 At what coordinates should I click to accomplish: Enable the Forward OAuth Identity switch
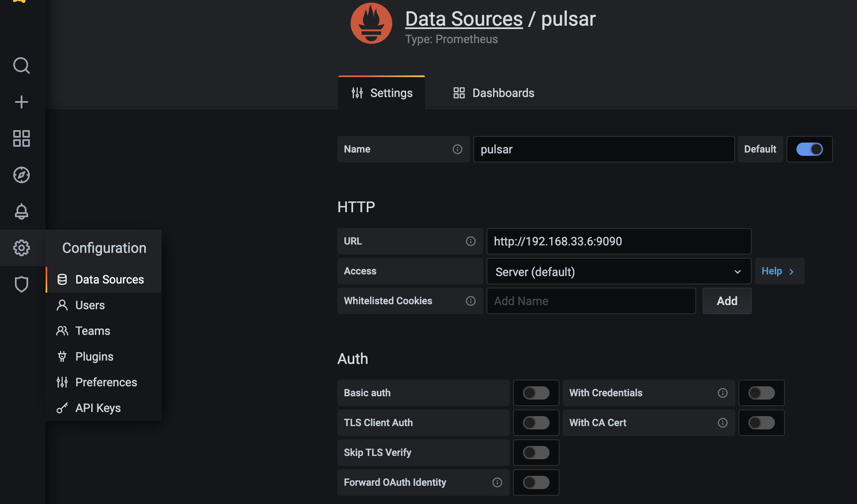pos(536,482)
